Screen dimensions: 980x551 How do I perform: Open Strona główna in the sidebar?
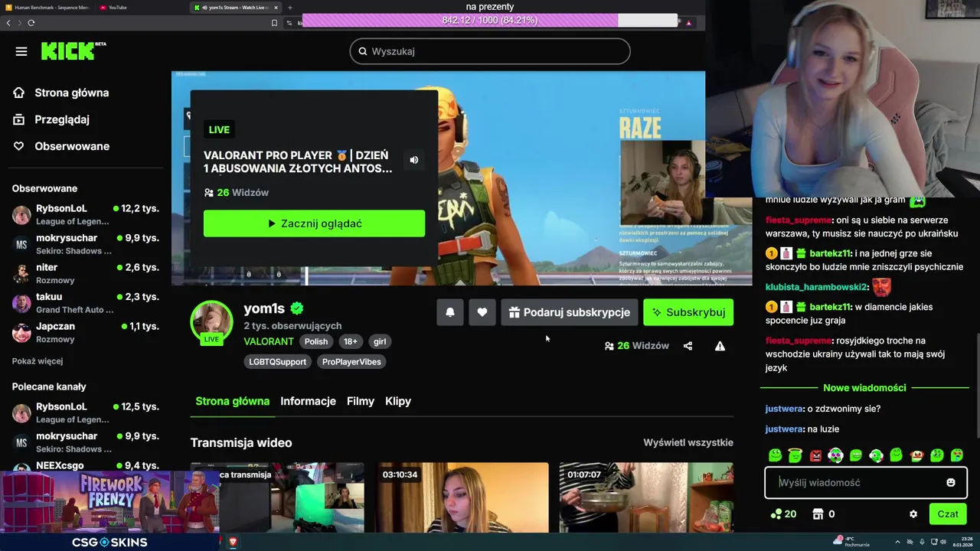(x=61, y=93)
